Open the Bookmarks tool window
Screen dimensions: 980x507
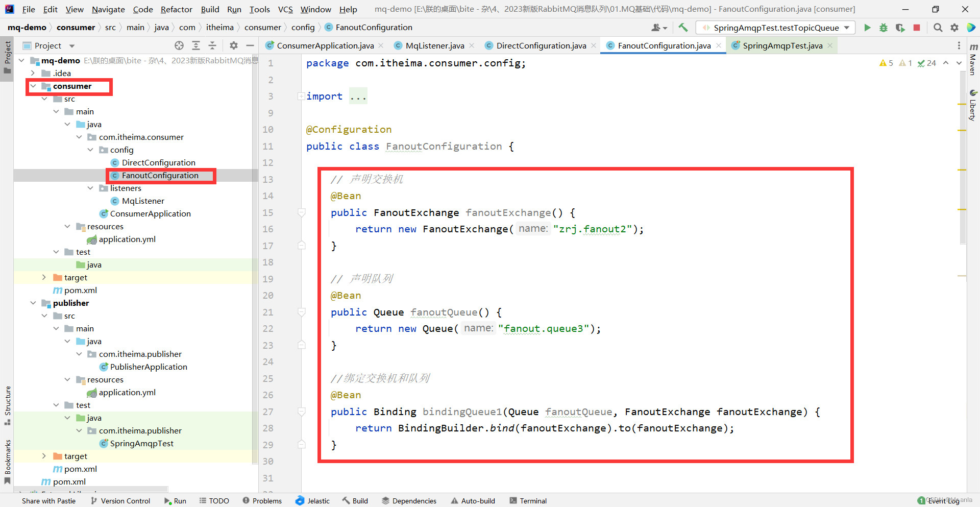[7, 462]
